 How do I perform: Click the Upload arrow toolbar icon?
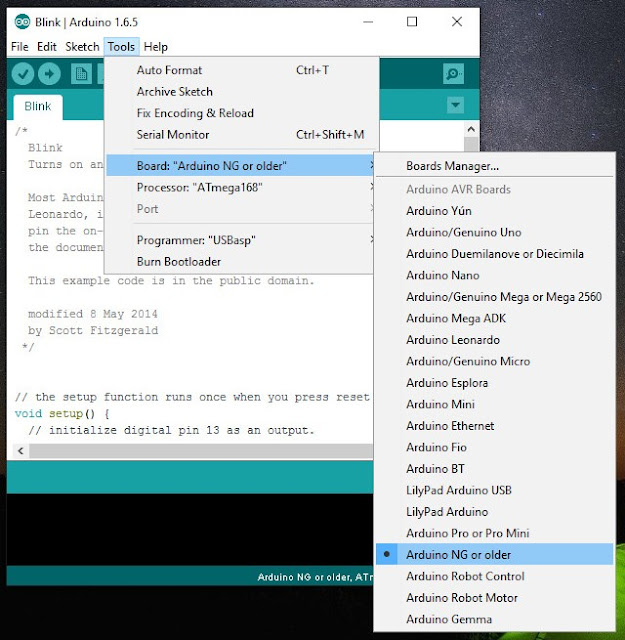click(49, 74)
